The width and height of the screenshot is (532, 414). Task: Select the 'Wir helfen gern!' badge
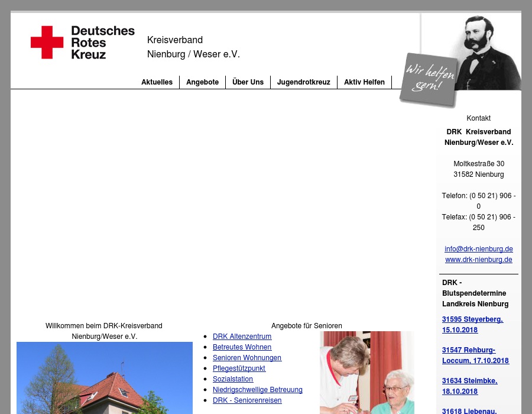(x=430, y=80)
